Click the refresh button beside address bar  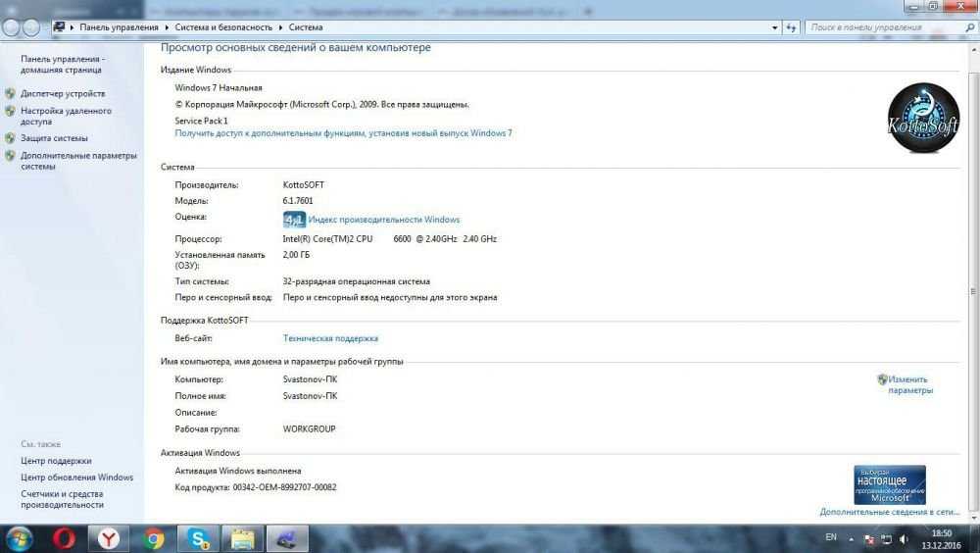coord(791,27)
